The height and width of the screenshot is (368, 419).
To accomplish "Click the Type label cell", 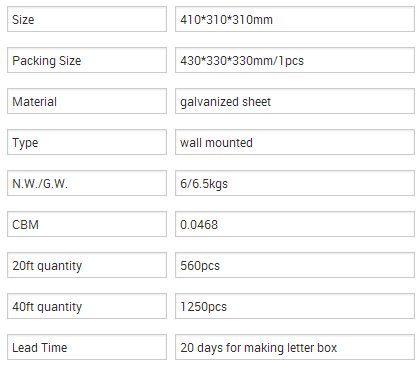I will point(87,142).
